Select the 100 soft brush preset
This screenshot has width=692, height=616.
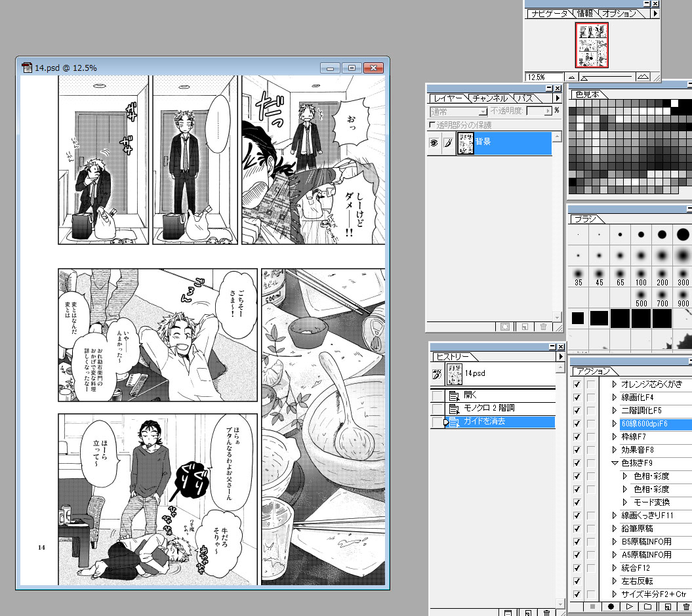click(641, 276)
